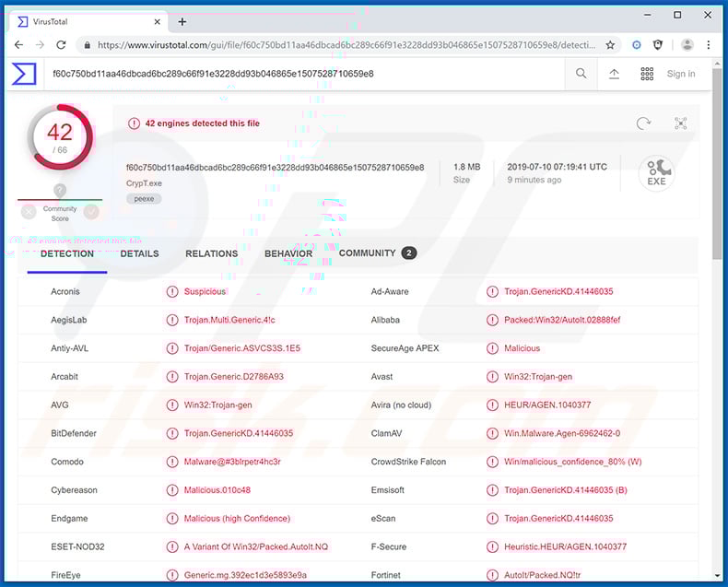Click the upload file icon
This screenshot has height=587, width=728.
pyautogui.click(x=614, y=74)
